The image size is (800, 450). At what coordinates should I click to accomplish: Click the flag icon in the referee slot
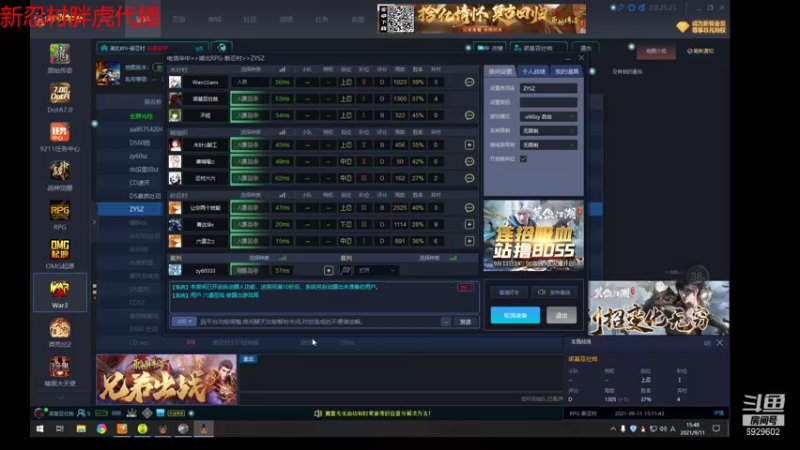pyautogui.click(x=345, y=270)
